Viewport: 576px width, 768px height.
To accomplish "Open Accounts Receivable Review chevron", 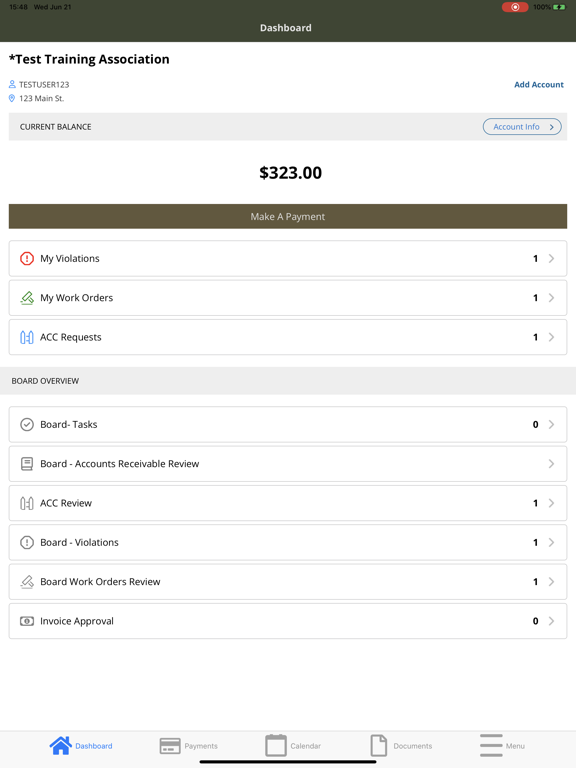I will point(552,464).
